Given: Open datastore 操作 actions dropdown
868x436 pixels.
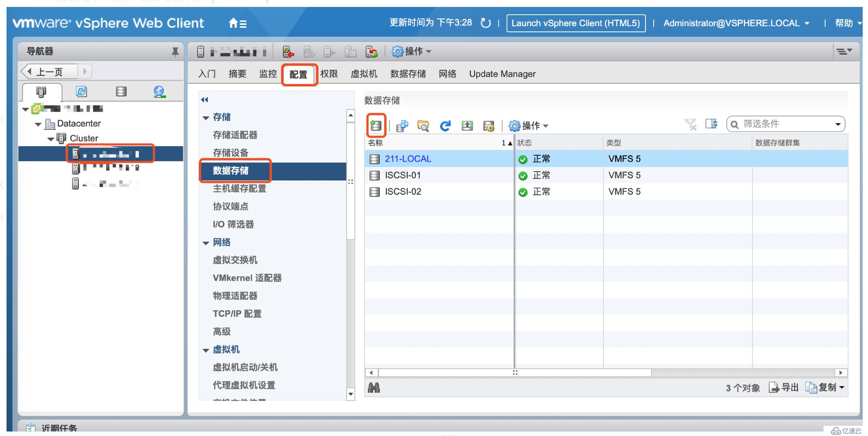Looking at the screenshot, I should (529, 126).
